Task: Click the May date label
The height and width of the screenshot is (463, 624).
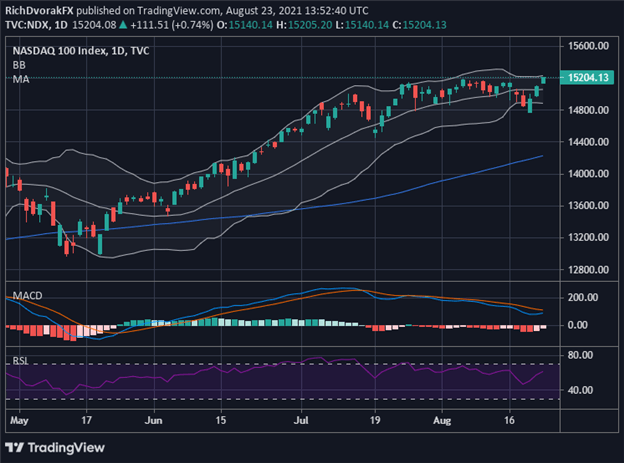Action: click(x=19, y=420)
